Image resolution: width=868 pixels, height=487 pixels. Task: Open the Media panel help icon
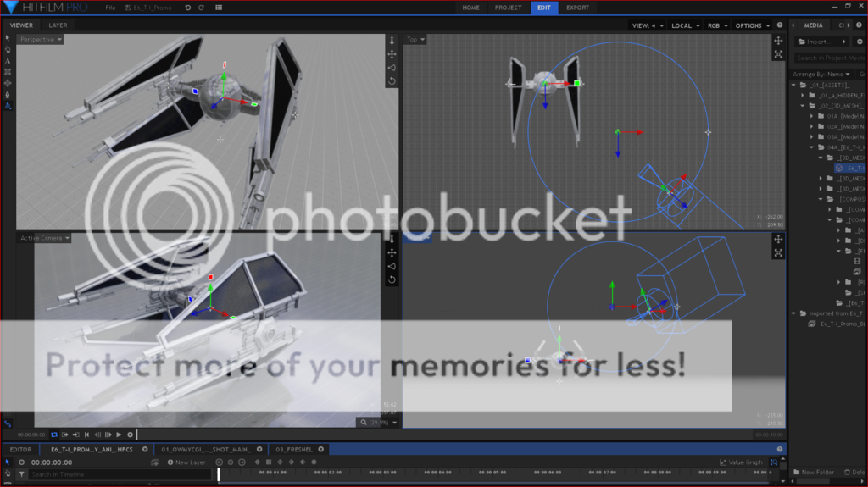860,25
